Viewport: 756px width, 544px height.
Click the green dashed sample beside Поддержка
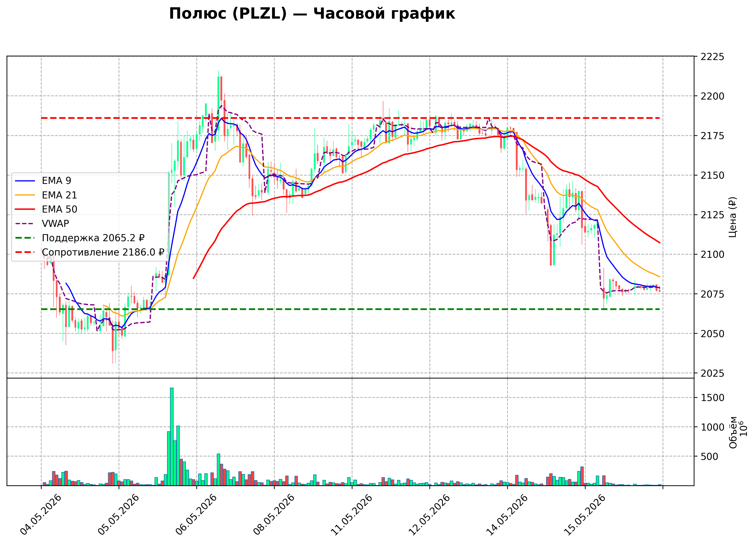click(25, 238)
